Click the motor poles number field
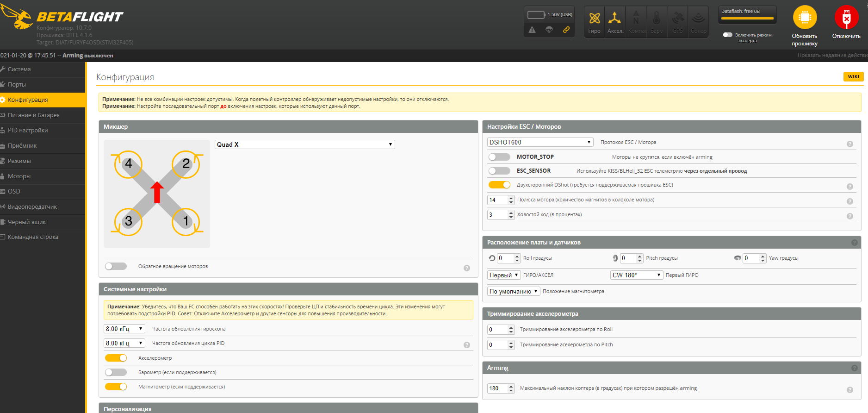868x413 pixels. (497, 200)
